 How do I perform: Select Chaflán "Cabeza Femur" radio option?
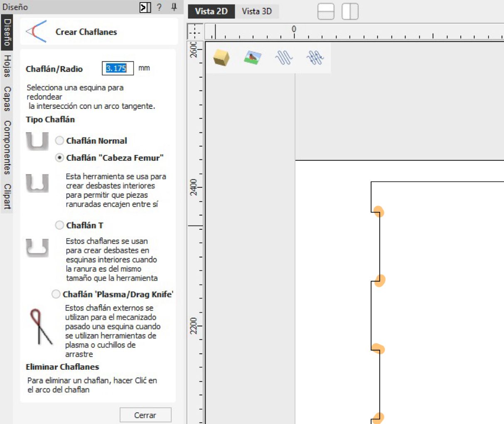[x=59, y=158]
